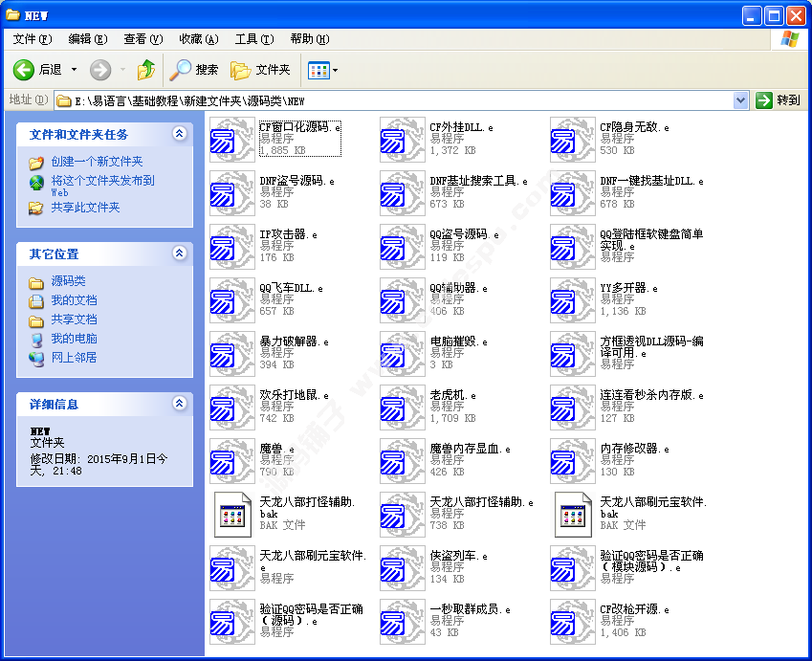The image size is (812, 661).
Task: Open the Back history dropdown arrow
Action: point(74,70)
